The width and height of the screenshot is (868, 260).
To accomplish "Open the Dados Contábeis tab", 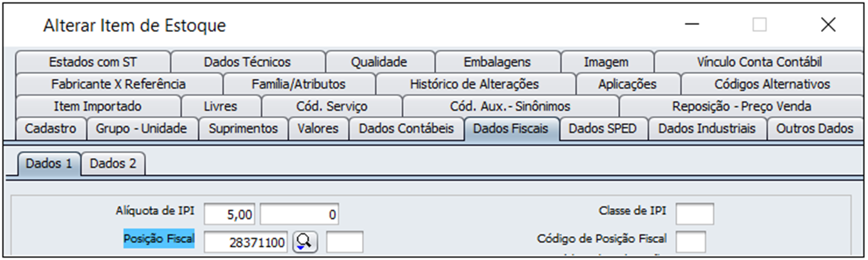I will 406,128.
